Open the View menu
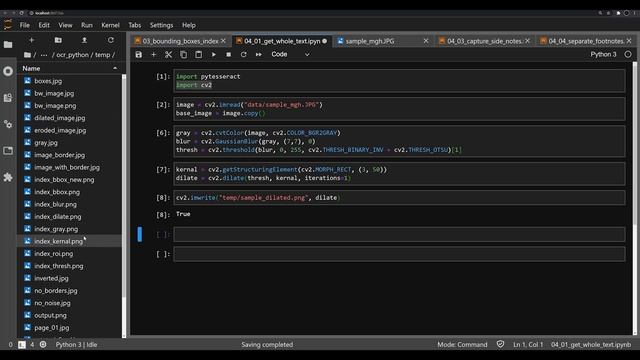The height and width of the screenshot is (360, 640). click(65, 25)
